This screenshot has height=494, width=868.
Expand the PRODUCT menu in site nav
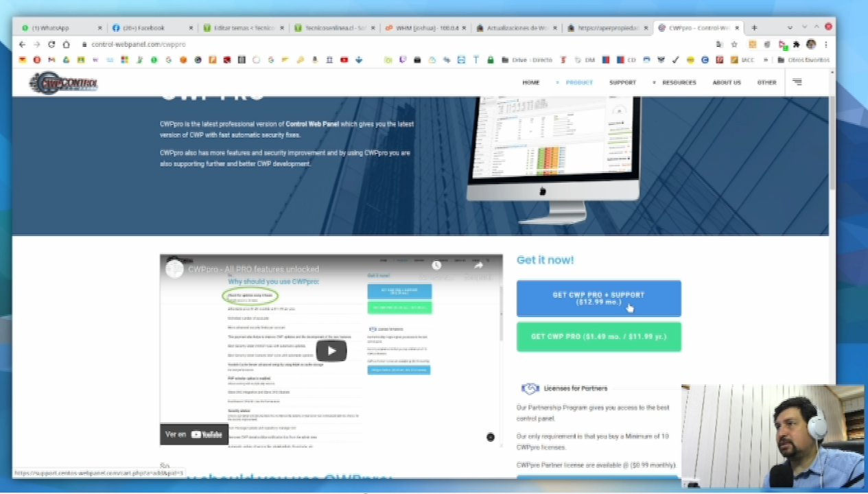click(578, 82)
